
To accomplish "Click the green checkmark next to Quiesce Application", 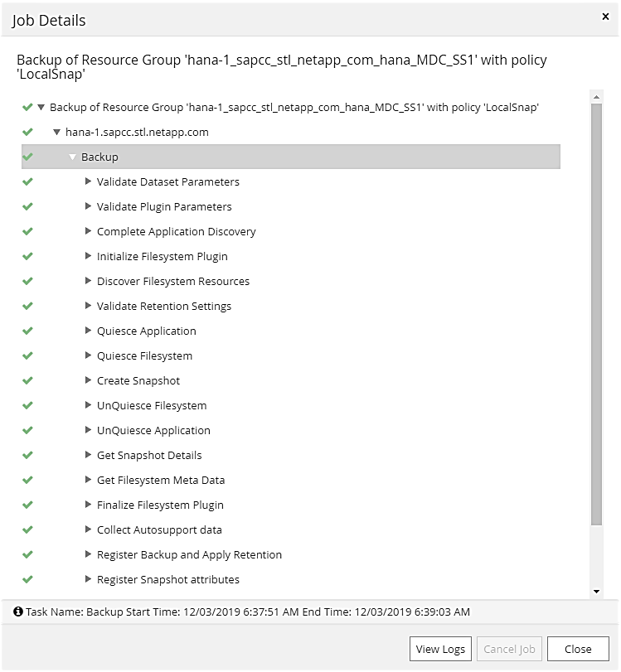I will [x=27, y=331].
